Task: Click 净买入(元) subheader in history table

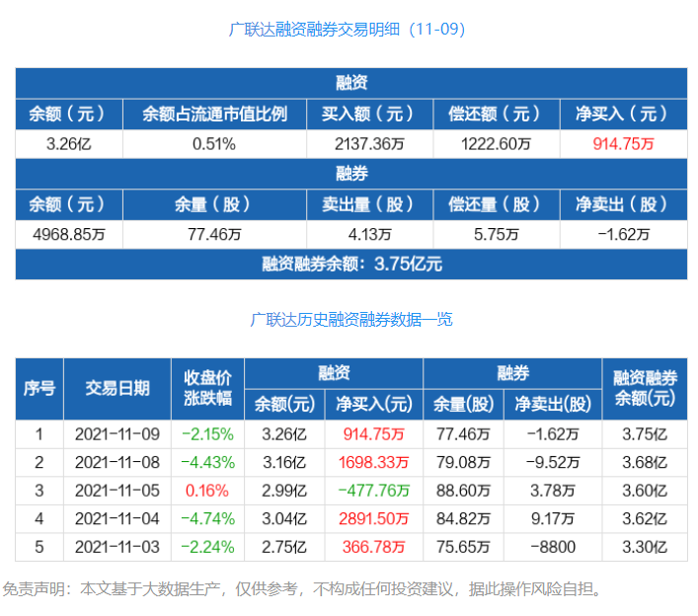Action: [x=374, y=405]
